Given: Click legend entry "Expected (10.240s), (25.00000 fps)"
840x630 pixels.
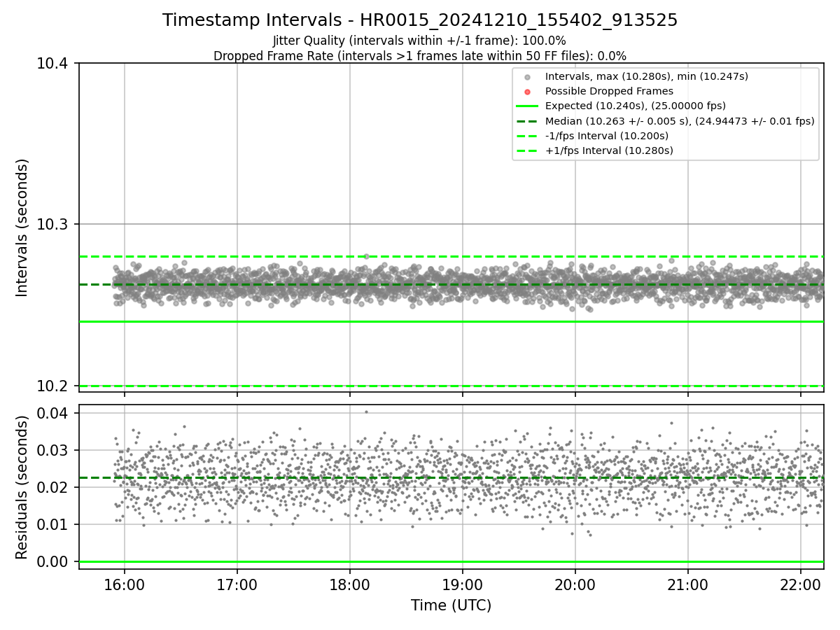Looking at the screenshot, I should [x=636, y=106].
